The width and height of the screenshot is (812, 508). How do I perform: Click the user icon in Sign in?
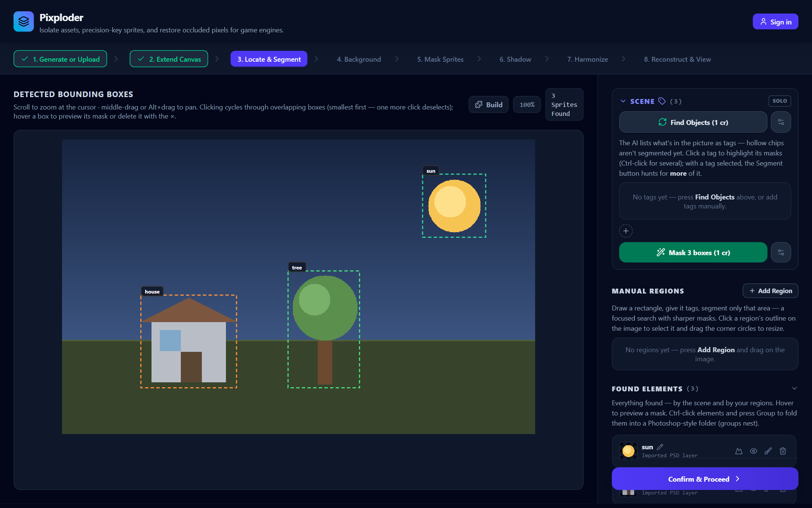point(764,22)
